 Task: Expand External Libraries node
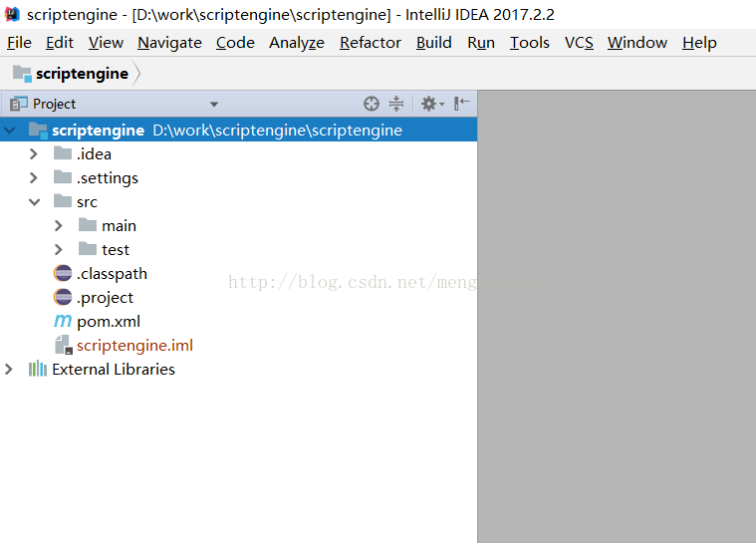point(9,370)
